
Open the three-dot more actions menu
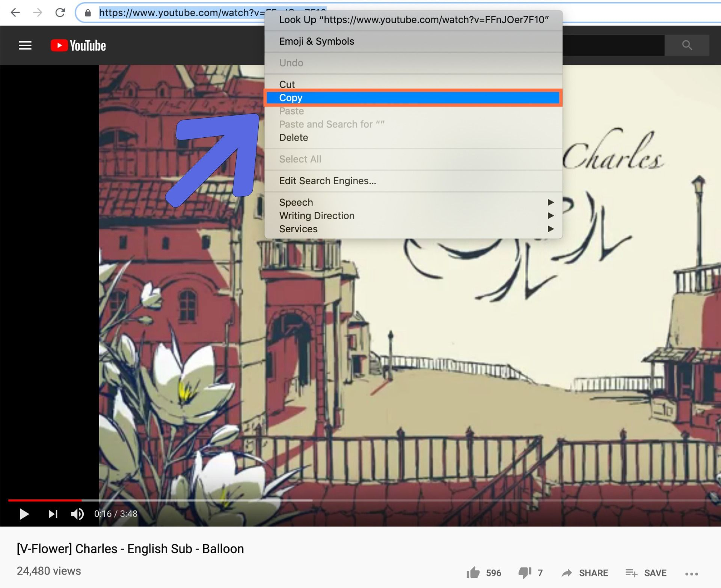[691, 573]
